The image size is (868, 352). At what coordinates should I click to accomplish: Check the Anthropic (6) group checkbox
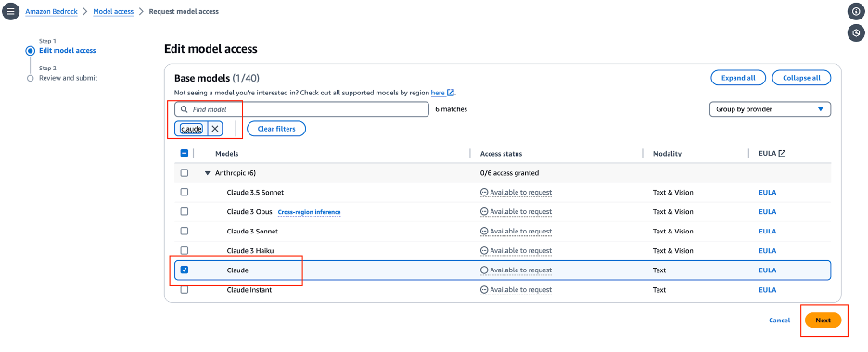(185, 173)
